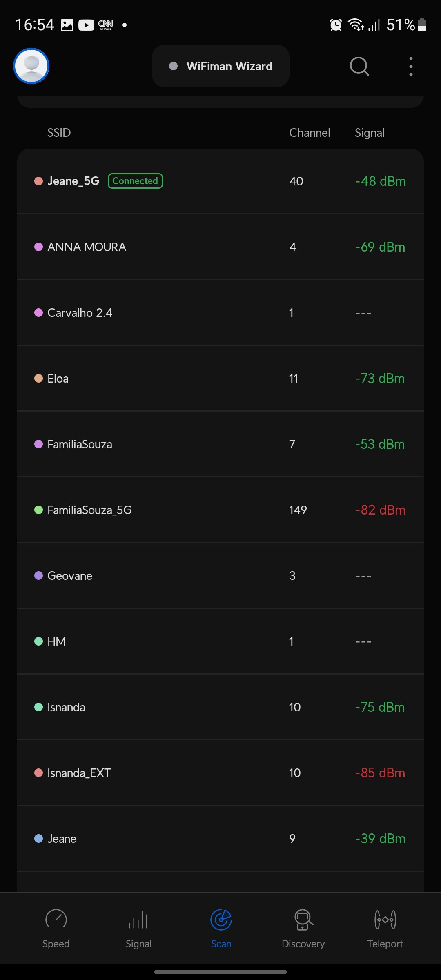
Task: Open the user profile avatar
Action: coord(31,66)
